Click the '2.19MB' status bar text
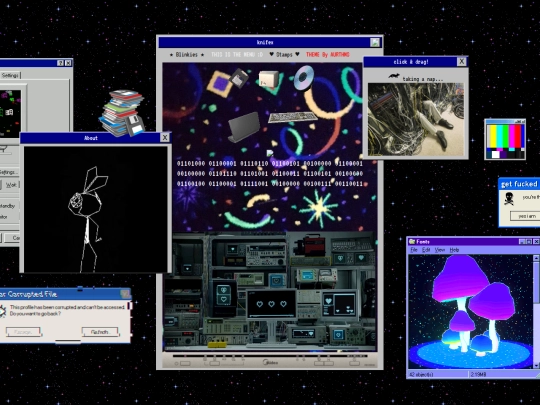The width and height of the screenshot is (540, 405). tap(478, 374)
